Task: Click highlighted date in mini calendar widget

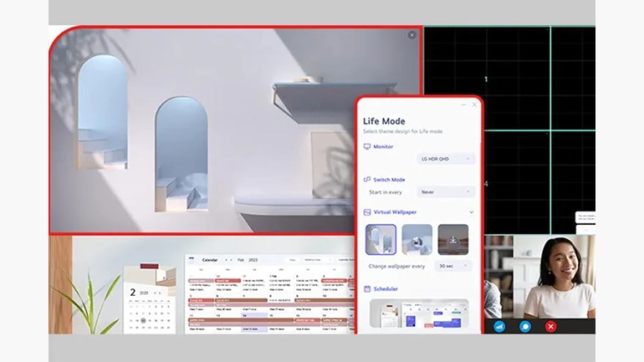Action: click(x=143, y=320)
